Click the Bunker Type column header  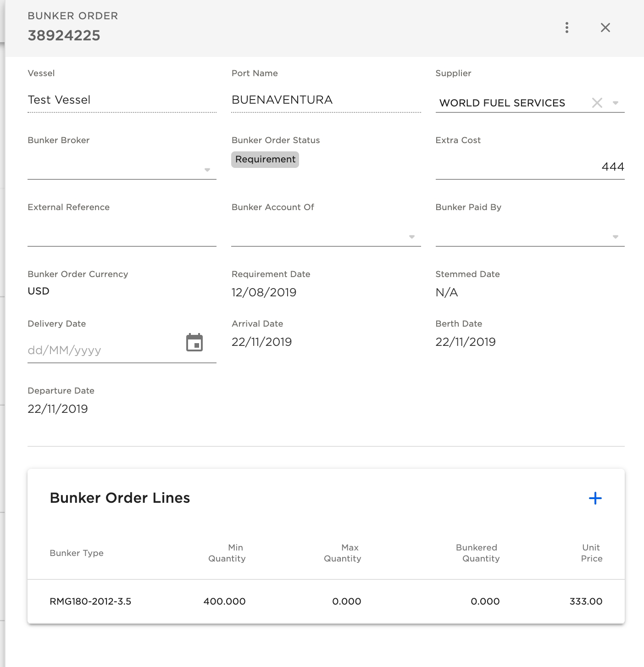click(x=77, y=553)
